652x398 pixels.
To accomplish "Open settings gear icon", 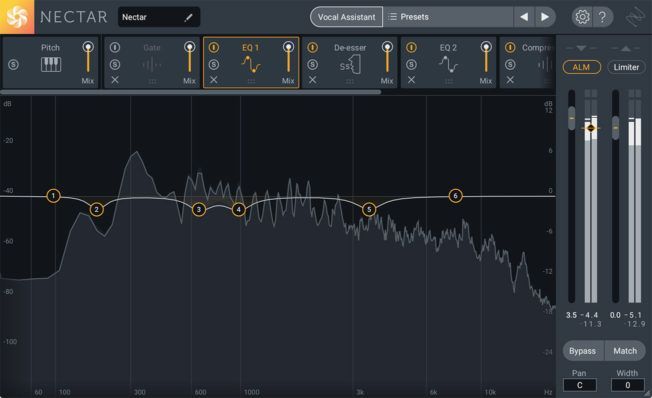I will (582, 17).
